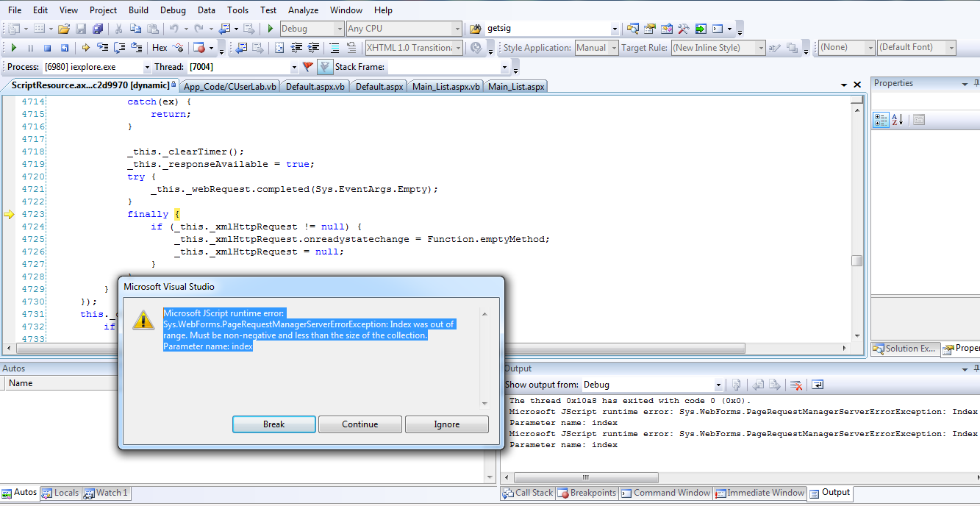This screenshot has height=506, width=980.
Task: Open Immediate Window tab
Action: (760, 493)
